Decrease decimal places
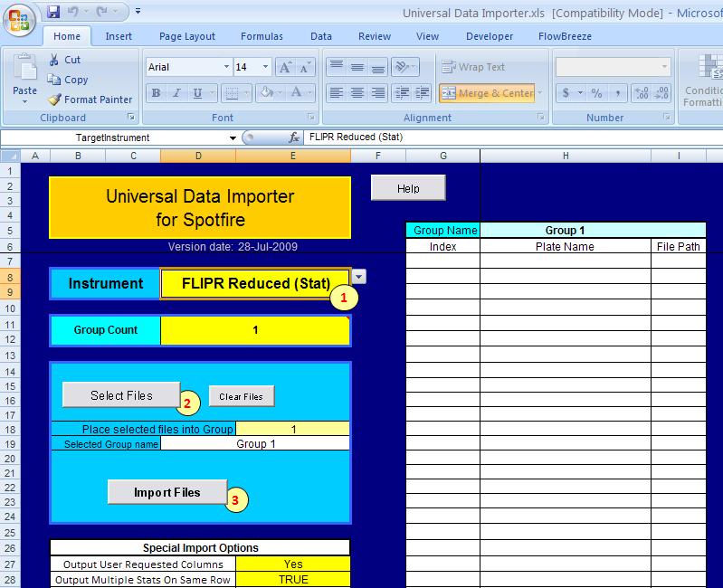Viewport: 723px width, 588px height. point(661,93)
